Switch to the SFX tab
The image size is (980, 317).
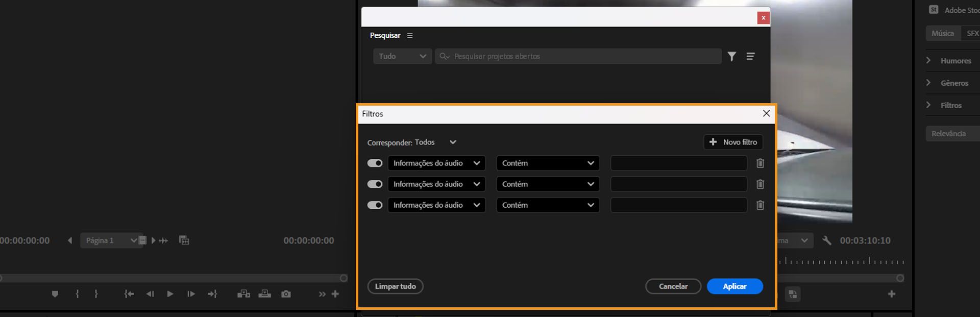971,33
